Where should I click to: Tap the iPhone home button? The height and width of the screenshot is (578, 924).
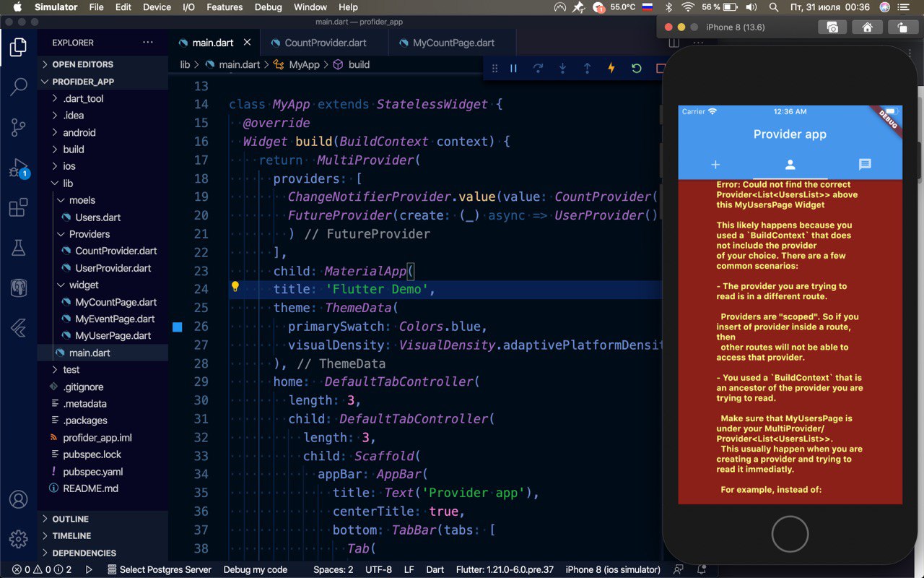click(790, 534)
